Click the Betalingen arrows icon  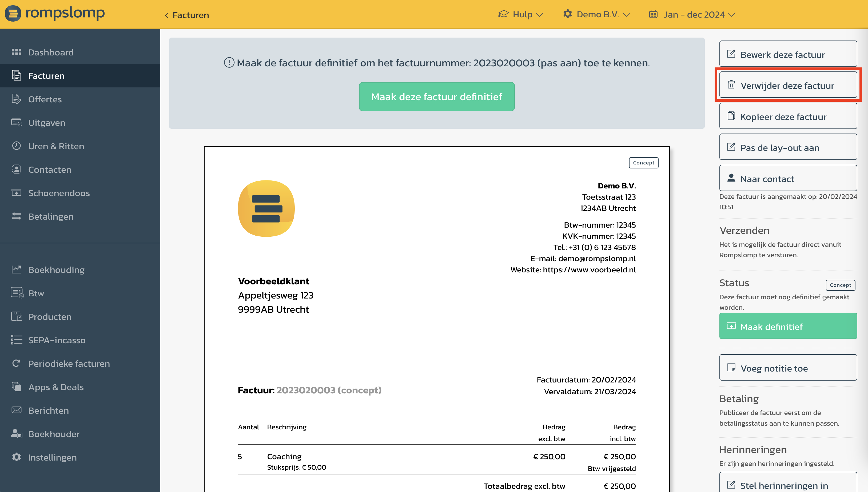(16, 216)
